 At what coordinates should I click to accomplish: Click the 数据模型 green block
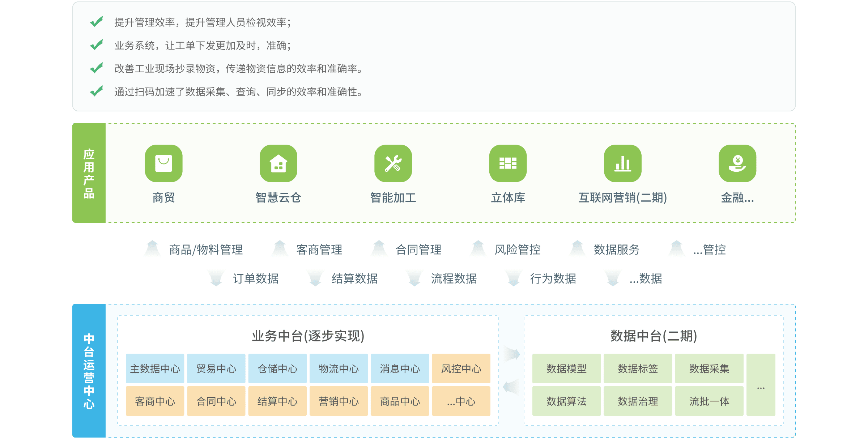pos(566,368)
